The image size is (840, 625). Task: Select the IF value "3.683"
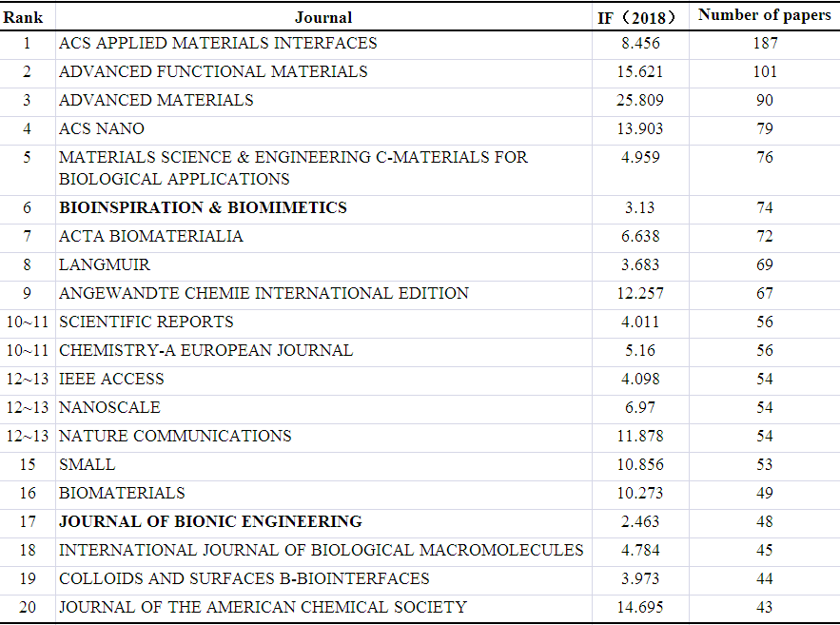[x=640, y=264]
